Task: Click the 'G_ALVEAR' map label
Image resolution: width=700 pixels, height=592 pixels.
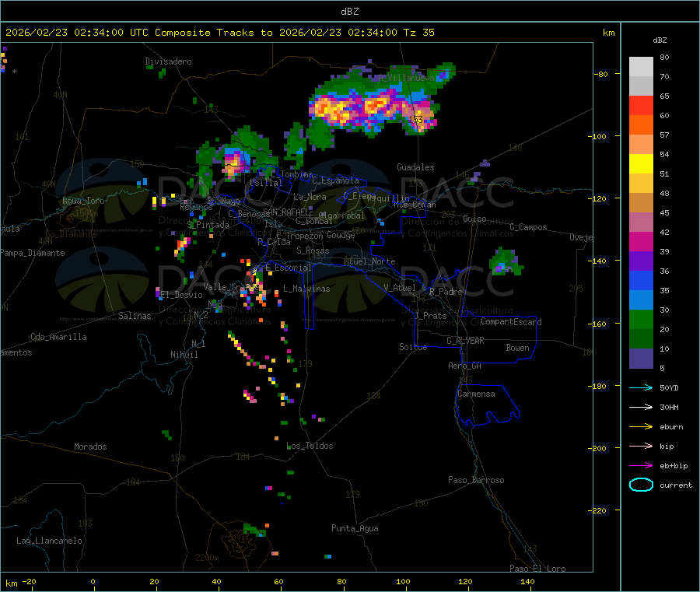Action: click(465, 341)
